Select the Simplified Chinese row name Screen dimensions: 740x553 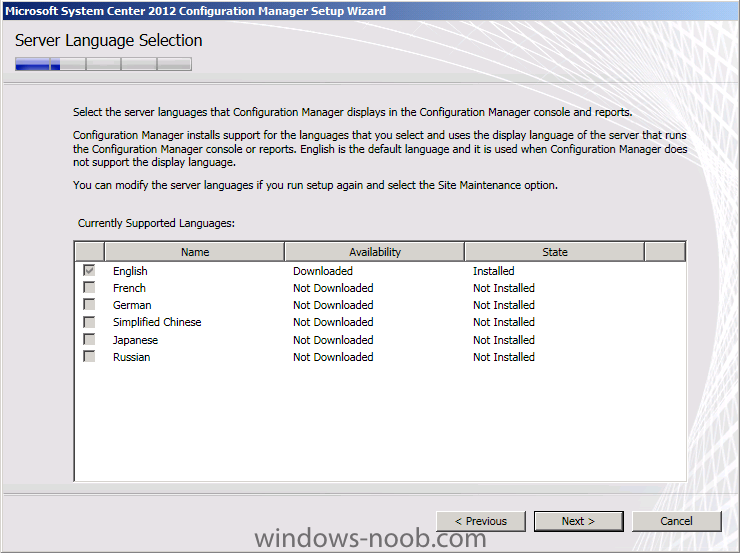[x=157, y=322]
